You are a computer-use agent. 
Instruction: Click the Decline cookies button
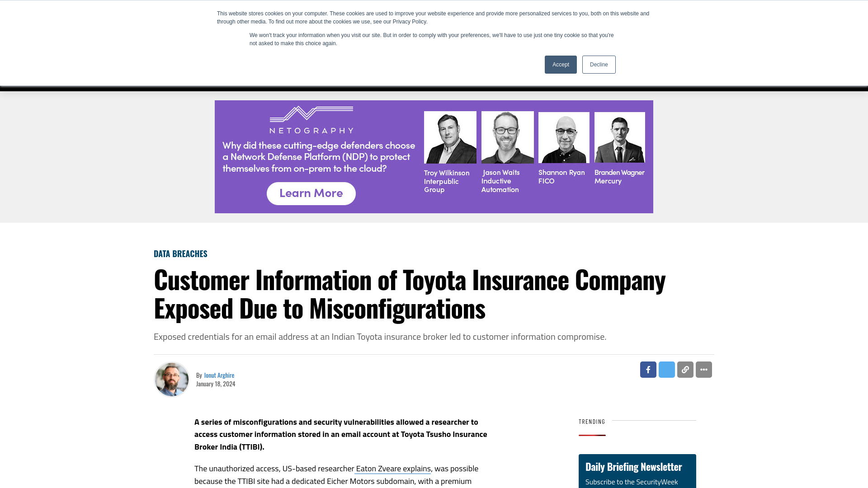[x=599, y=64]
